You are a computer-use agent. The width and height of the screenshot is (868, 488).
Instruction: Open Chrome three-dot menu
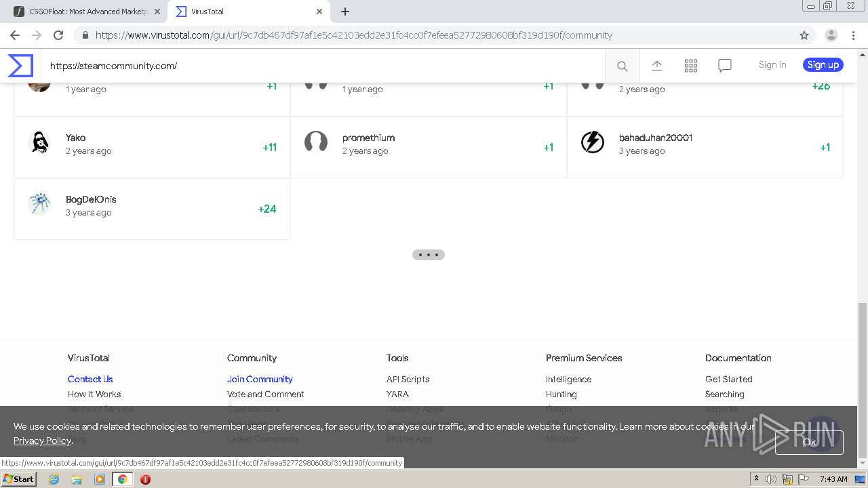coord(853,35)
